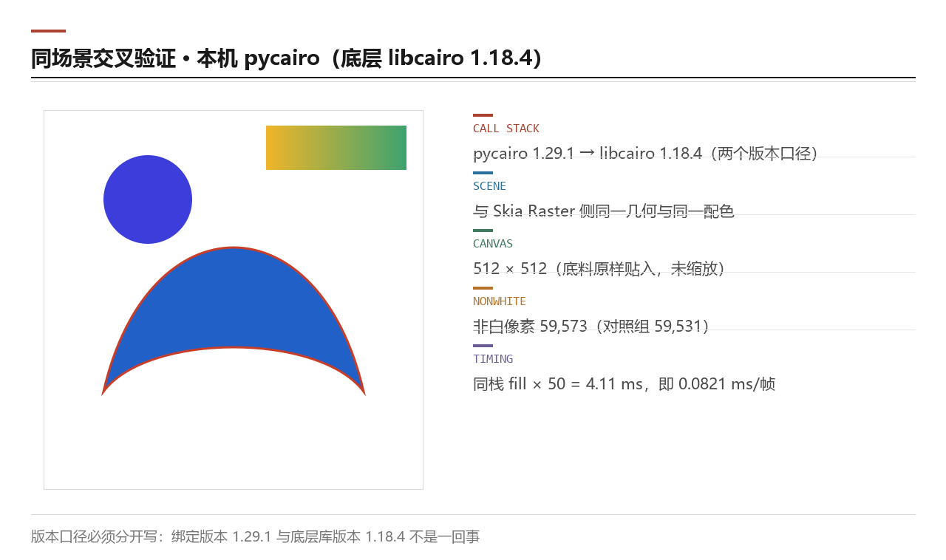Click the purple-blue circle in the canvas
946x560 pixels.
tap(148, 199)
